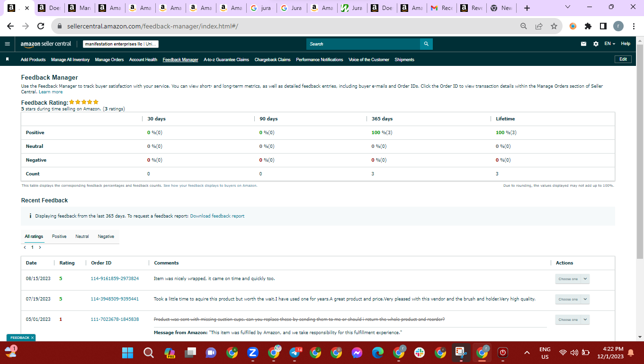
Task: Open 'Choose one' dropdown for 05/01/2023 feedback
Action: (572, 320)
